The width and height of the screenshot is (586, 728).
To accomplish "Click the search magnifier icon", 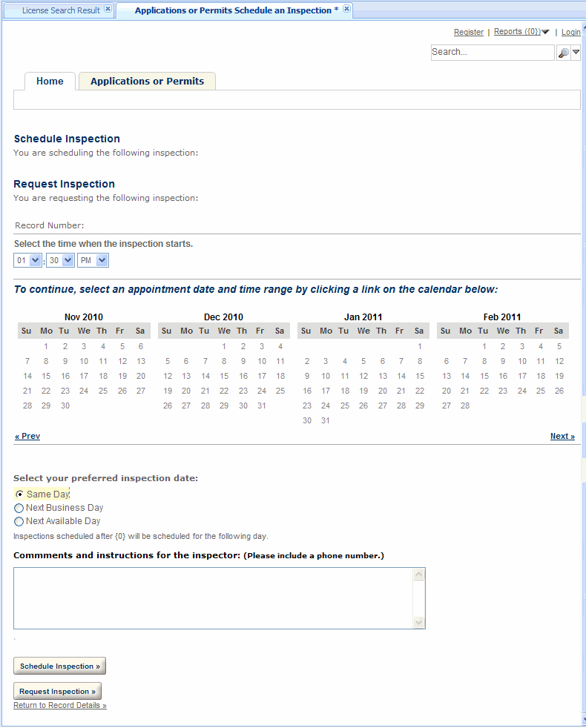I will point(564,53).
